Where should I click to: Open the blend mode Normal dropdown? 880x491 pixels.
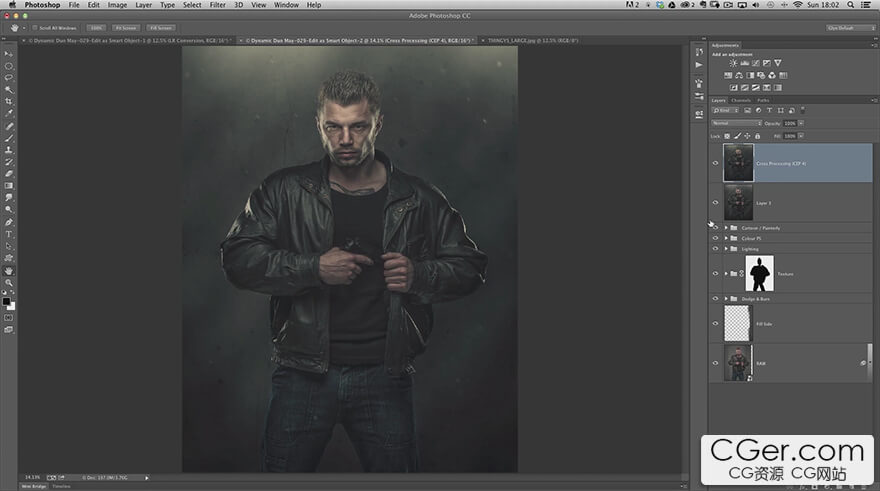[736, 123]
